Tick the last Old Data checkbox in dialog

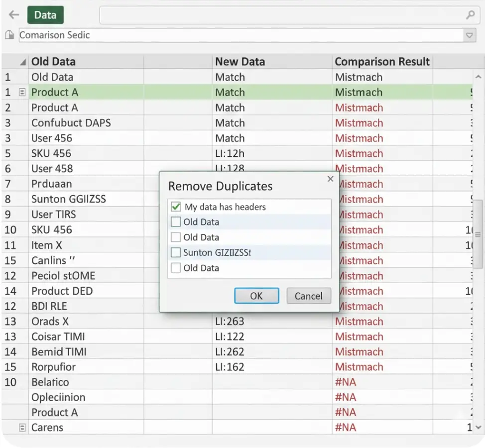pos(175,268)
